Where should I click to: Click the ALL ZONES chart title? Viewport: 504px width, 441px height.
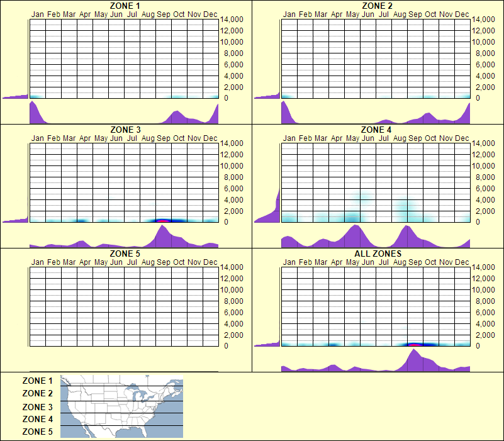point(378,254)
